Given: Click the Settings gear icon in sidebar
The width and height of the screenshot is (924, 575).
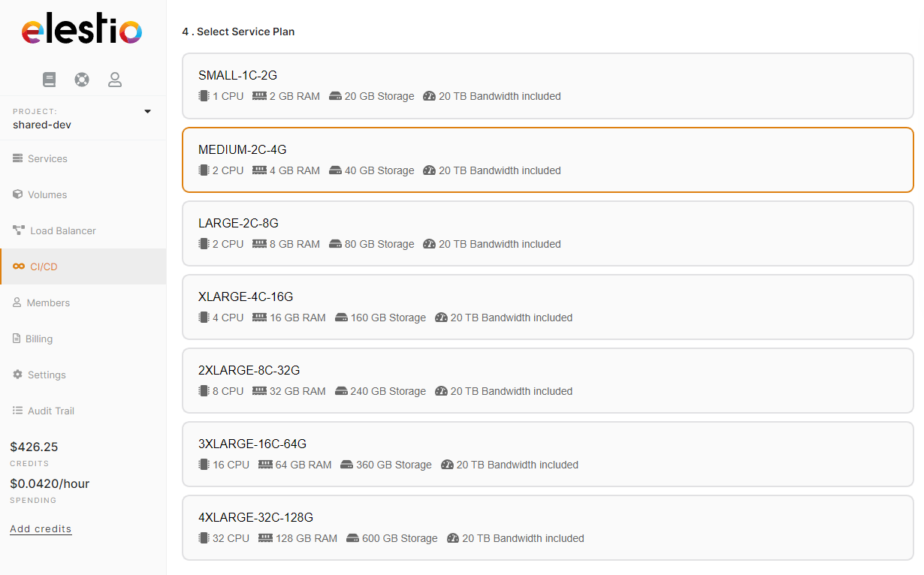Looking at the screenshot, I should pyautogui.click(x=18, y=375).
